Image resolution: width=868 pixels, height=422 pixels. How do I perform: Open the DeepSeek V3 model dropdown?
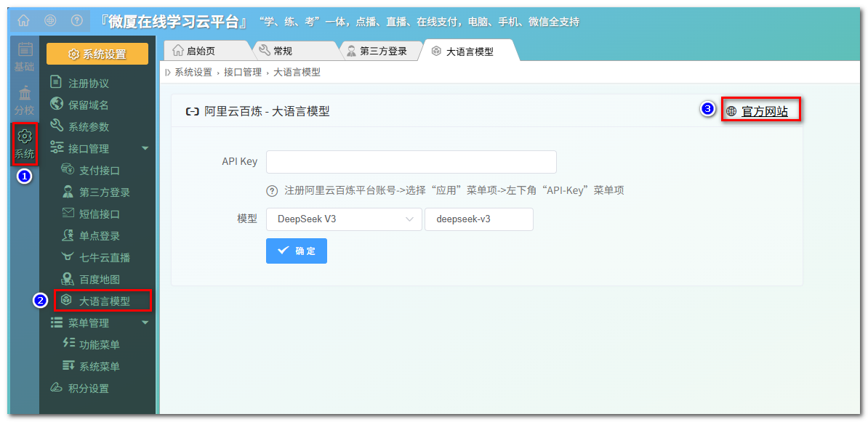point(343,219)
